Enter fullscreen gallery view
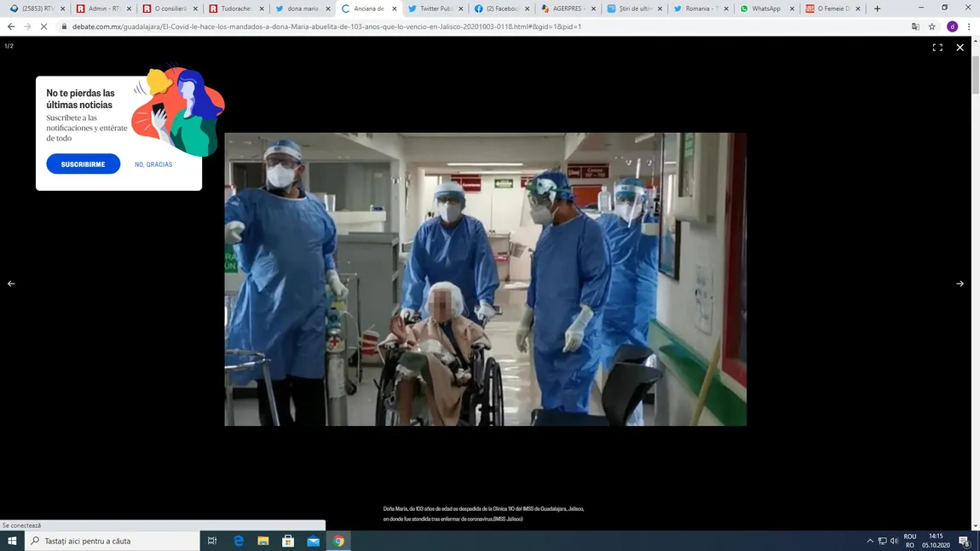 pos(937,48)
